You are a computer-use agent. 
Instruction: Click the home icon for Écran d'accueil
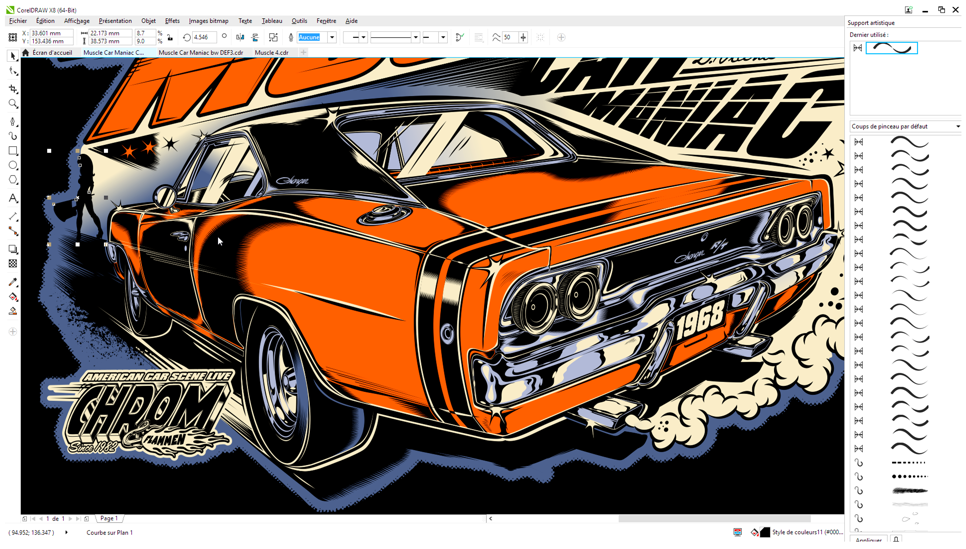25,53
